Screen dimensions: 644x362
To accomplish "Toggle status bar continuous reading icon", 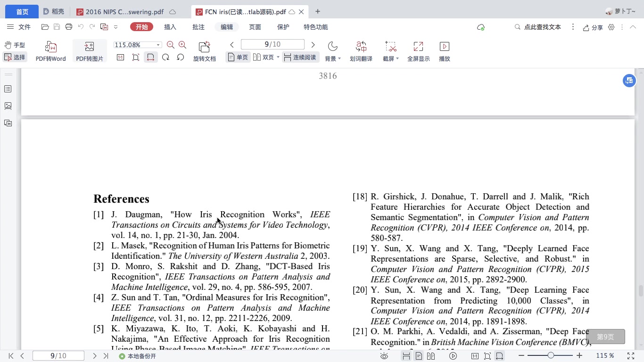I will pyautogui.click(x=406, y=356).
